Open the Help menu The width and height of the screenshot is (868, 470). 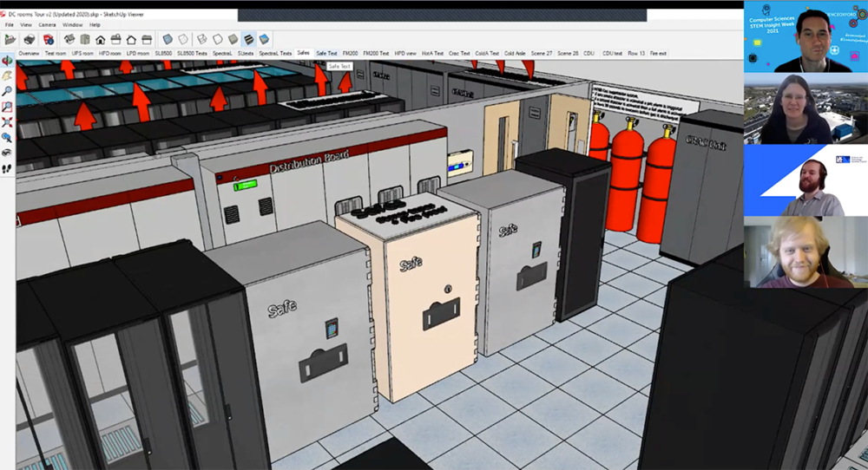coord(95,25)
